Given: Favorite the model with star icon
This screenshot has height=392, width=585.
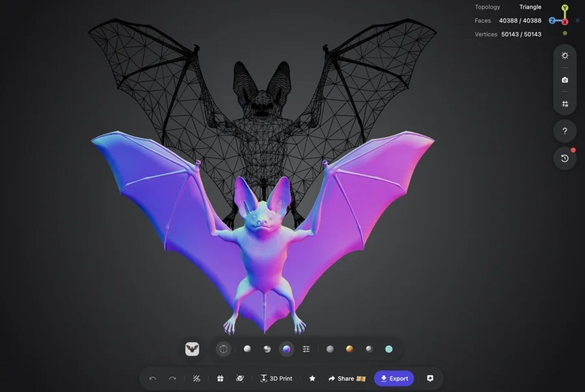Looking at the screenshot, I should pyautogui.click(x=312, y=378).
